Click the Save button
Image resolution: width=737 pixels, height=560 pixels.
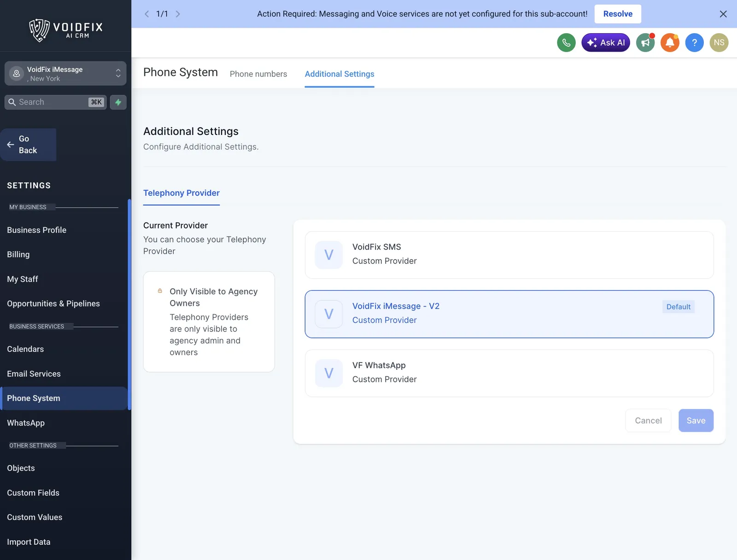coord(696,420)
